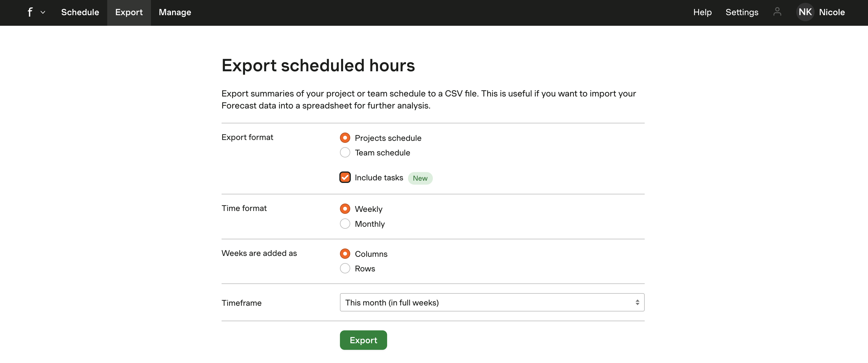Select the Export tab in navigation
868x363 pixels.
coord(129,13)
